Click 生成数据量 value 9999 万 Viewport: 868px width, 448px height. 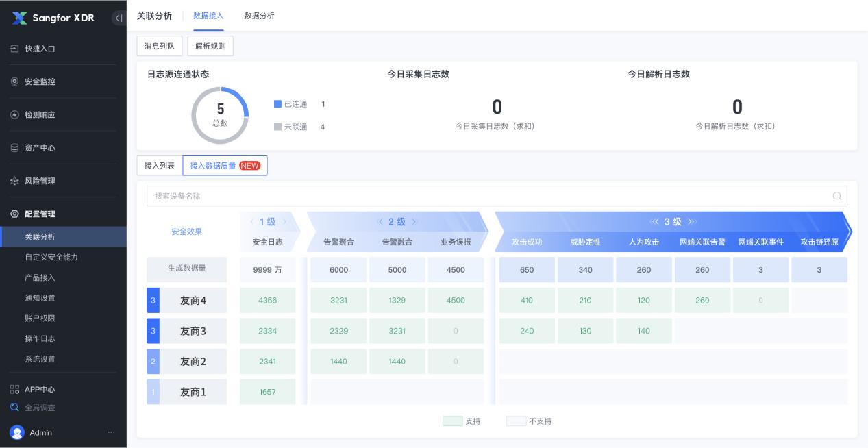pyautogui.click(x=268, y=270)
